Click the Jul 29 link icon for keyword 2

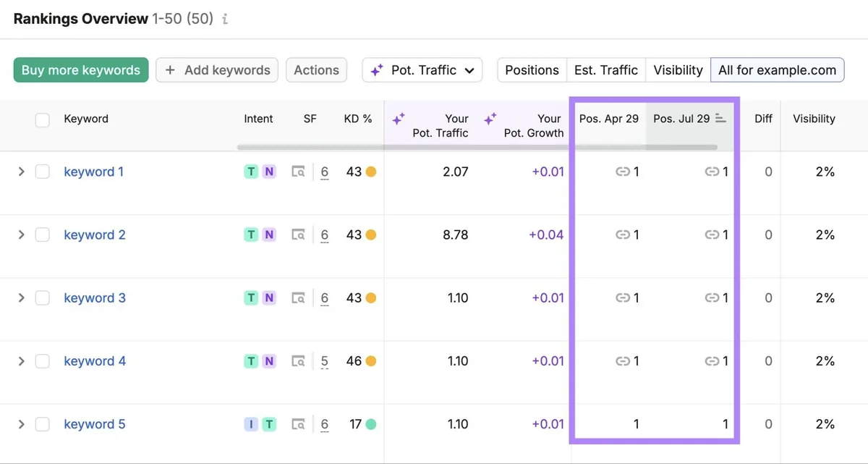(x=712, y=235)
